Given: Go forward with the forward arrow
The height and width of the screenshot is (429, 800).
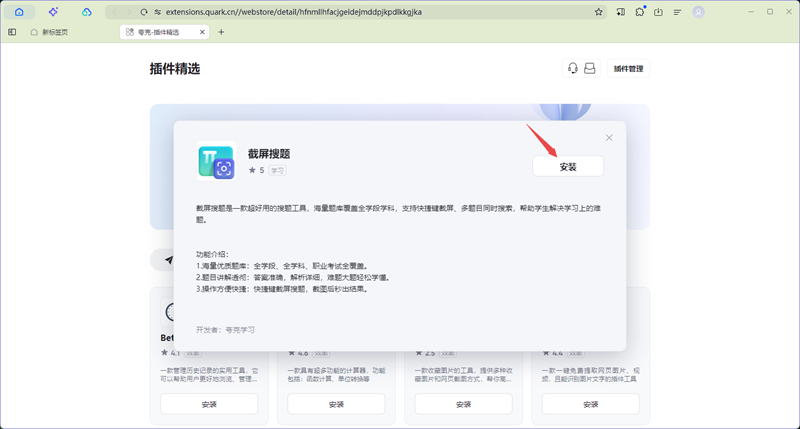Looking at the screenshot, I should [x=129, y=12].
